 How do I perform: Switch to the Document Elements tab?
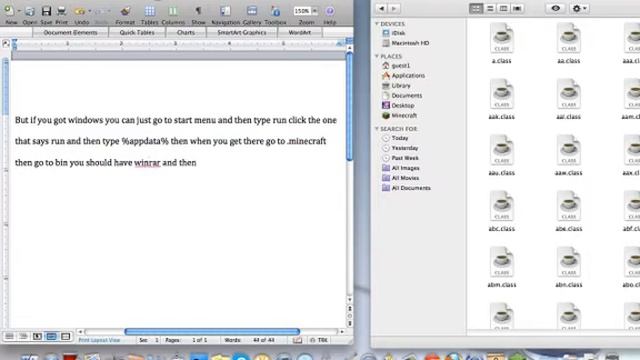(70, 32)
